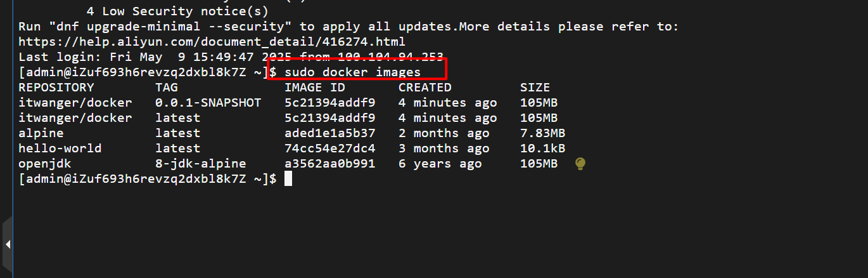The image size is (868, 278).
Task: Click the IMAGE ID column header
Action: point(315,88)
